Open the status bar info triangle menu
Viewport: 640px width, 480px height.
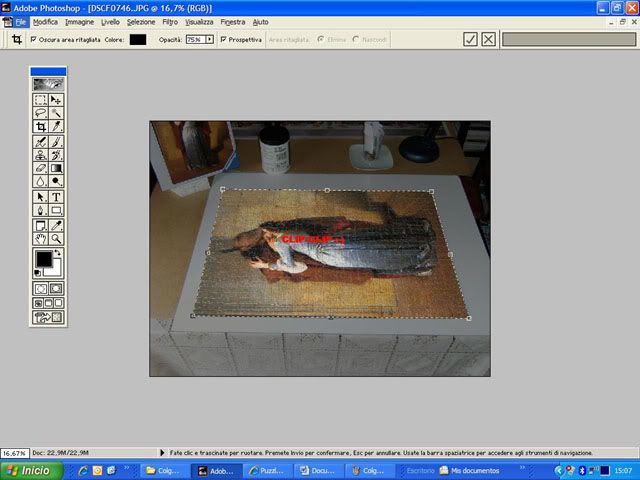pos(162,453)
